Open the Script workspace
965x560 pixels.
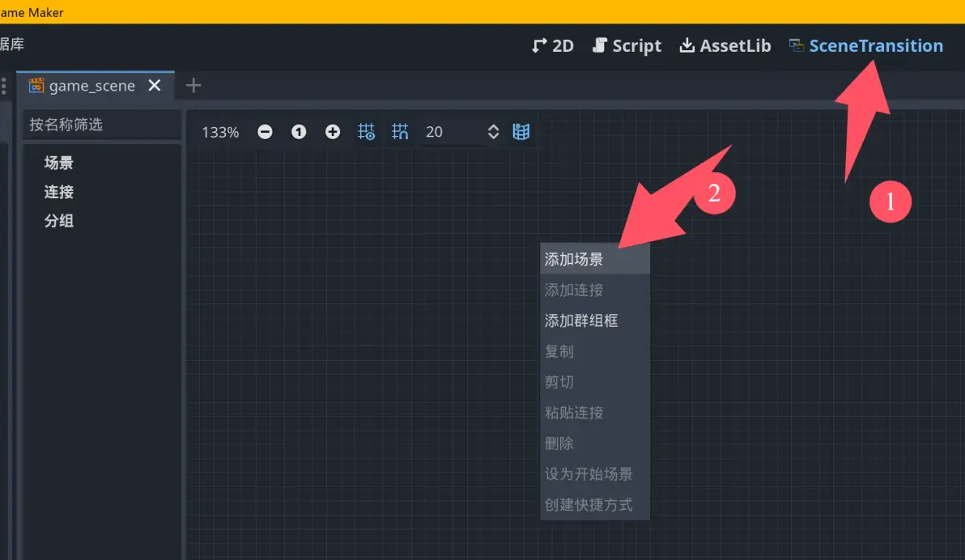tap(627, 46)
